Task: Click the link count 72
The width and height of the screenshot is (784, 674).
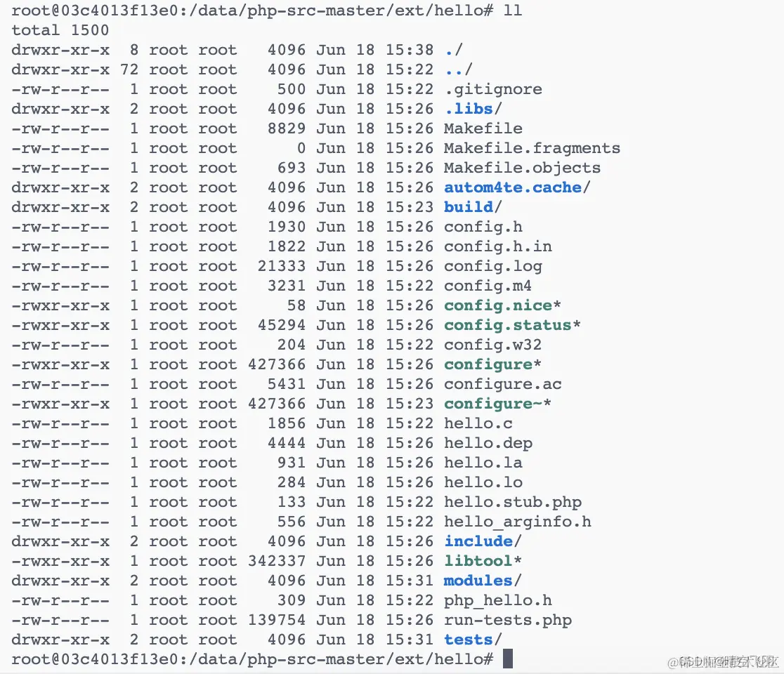Action: (x=129, y=70)
